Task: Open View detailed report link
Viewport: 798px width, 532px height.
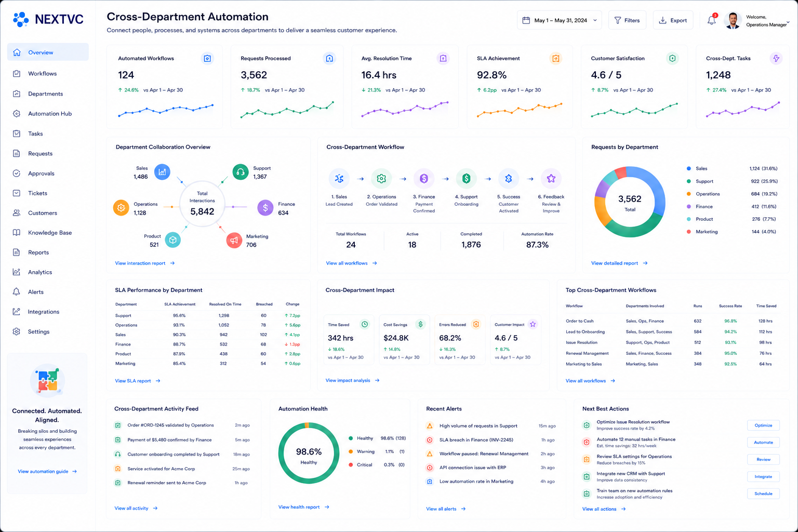Action: point(619,263)
